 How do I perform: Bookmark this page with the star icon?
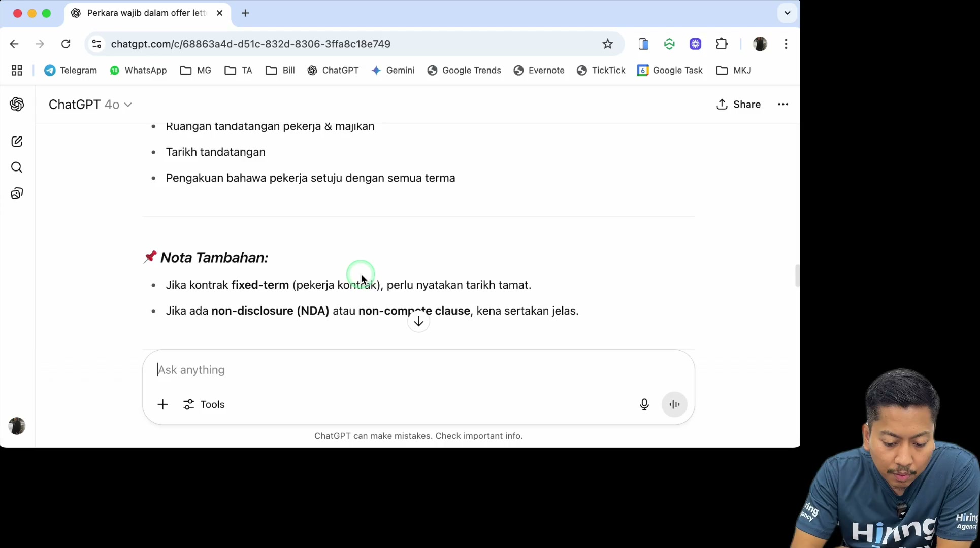click(608, 44)
